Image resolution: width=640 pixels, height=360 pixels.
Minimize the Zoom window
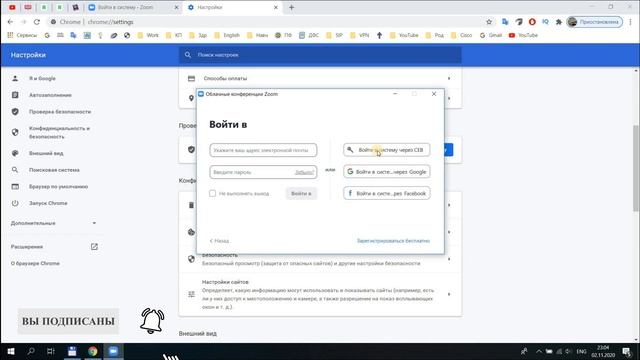pyautogui.click(x=395, y=94)
